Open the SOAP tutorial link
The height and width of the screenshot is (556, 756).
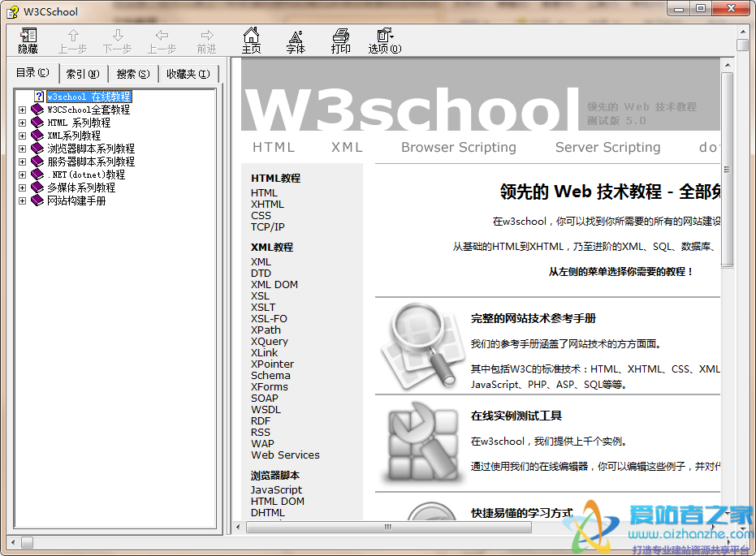[264, 399]
